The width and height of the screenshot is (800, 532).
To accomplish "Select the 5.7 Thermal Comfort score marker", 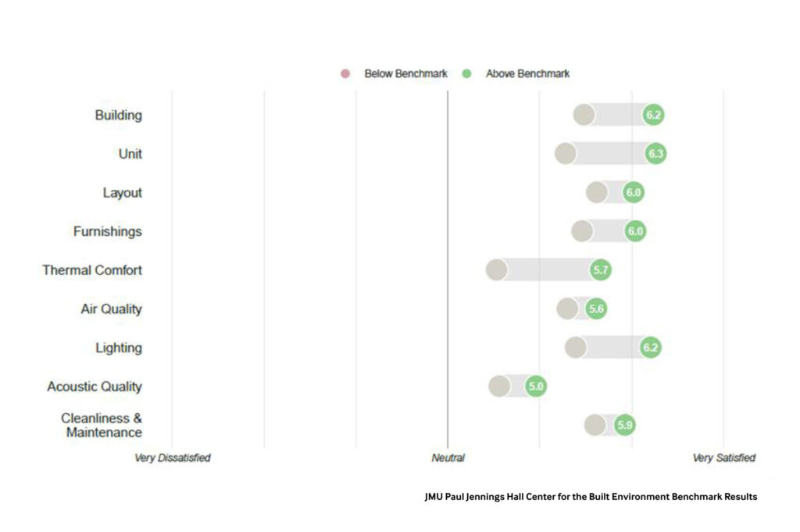I will pos(601,270).
